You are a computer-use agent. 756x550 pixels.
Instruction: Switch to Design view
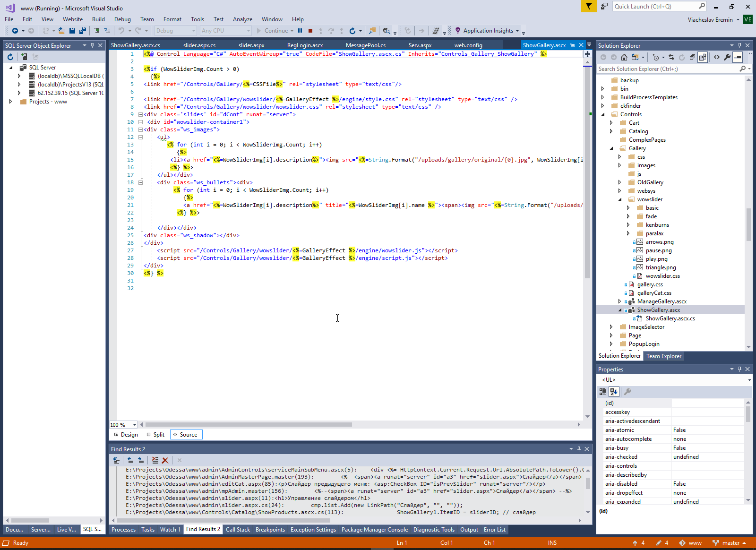click(126, 435)
